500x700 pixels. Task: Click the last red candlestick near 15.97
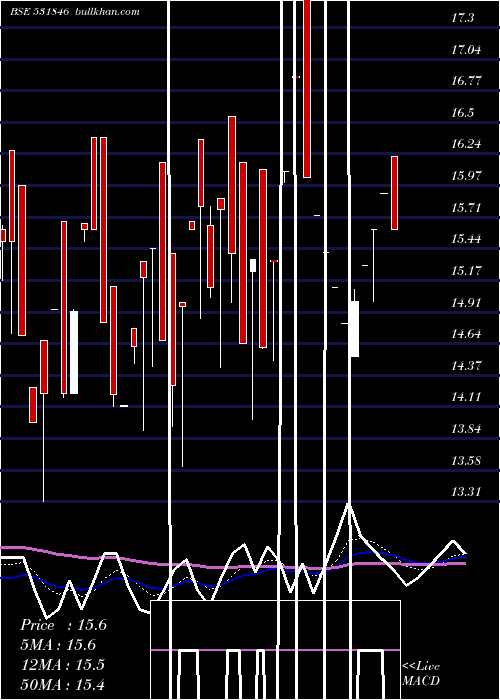point(395,193)
